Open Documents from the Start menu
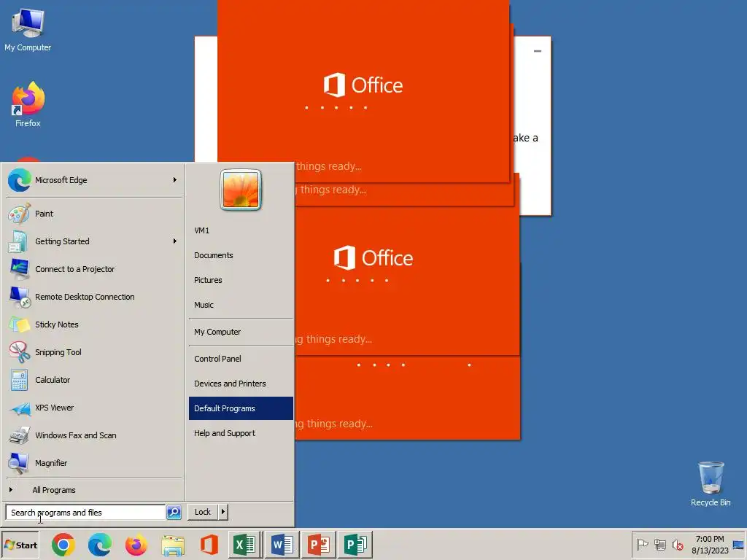The height and width of the screenshot is (560, 747). click(241, 255)
